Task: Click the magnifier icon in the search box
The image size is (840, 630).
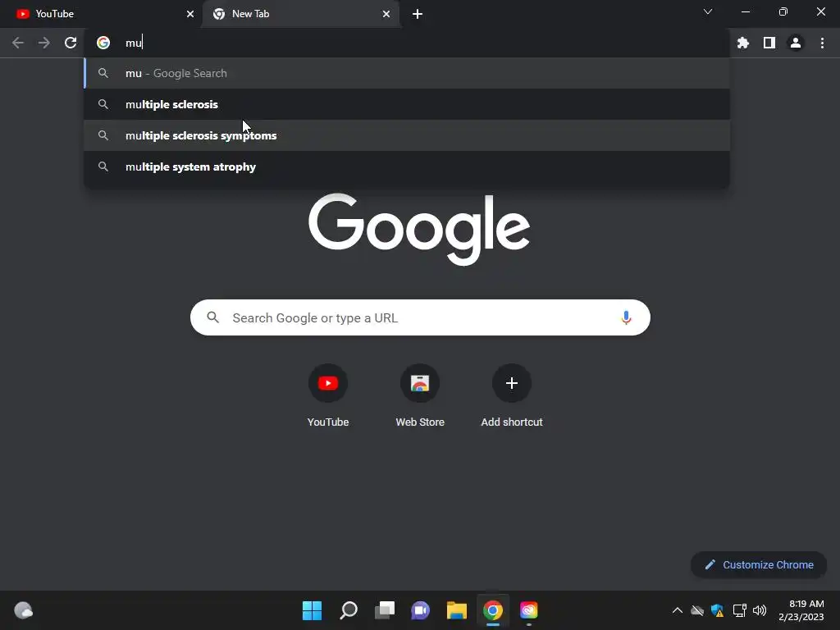Action: pyautogui.click(x=212, y=317)
